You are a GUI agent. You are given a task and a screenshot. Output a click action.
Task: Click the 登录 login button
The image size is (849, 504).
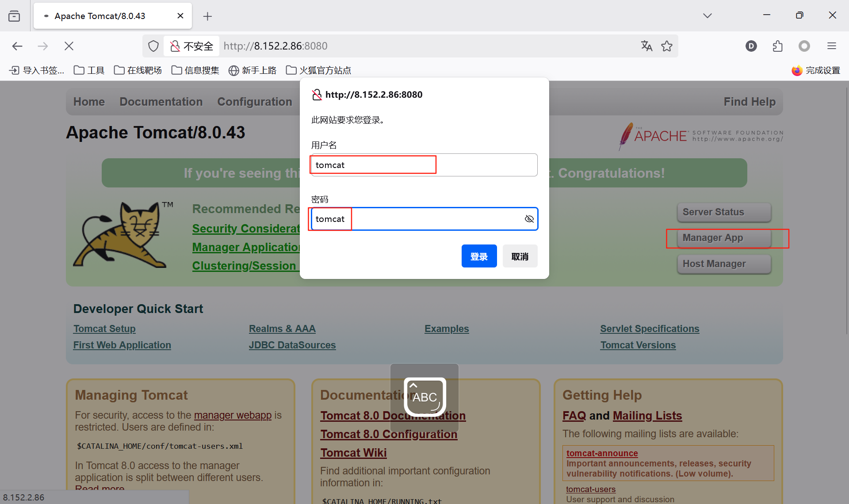479,256
